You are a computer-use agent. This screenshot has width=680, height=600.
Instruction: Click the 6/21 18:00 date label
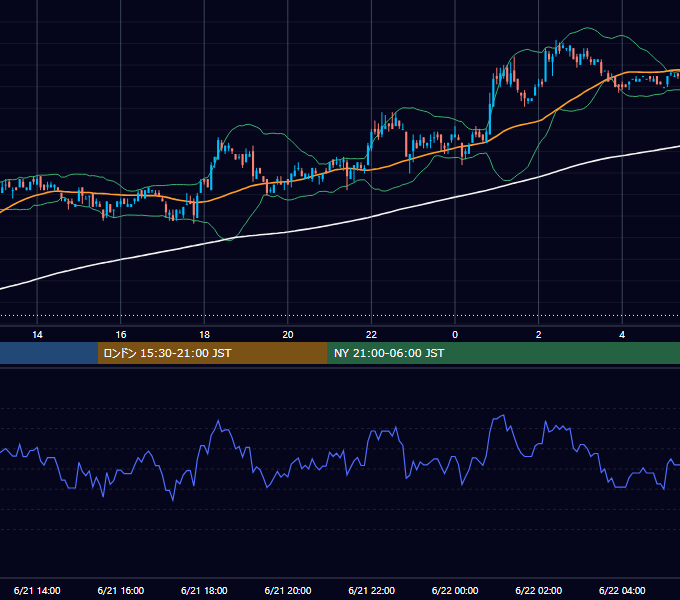[204, 590]
